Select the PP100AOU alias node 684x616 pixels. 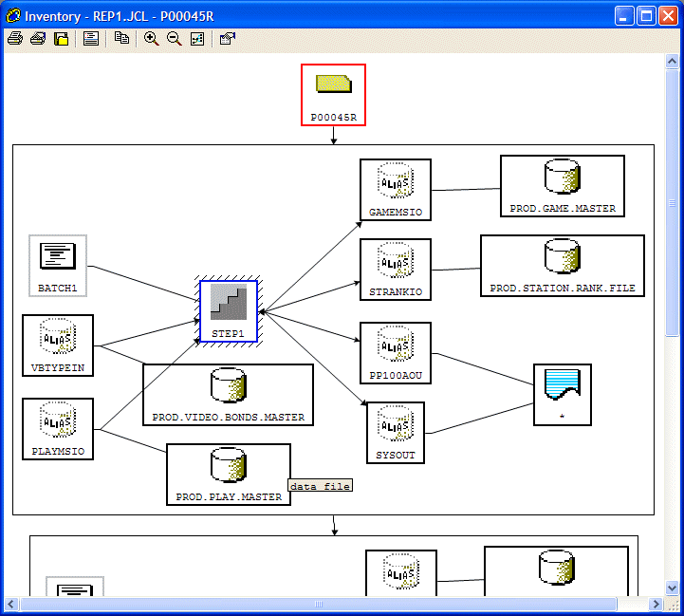point(396,353)
